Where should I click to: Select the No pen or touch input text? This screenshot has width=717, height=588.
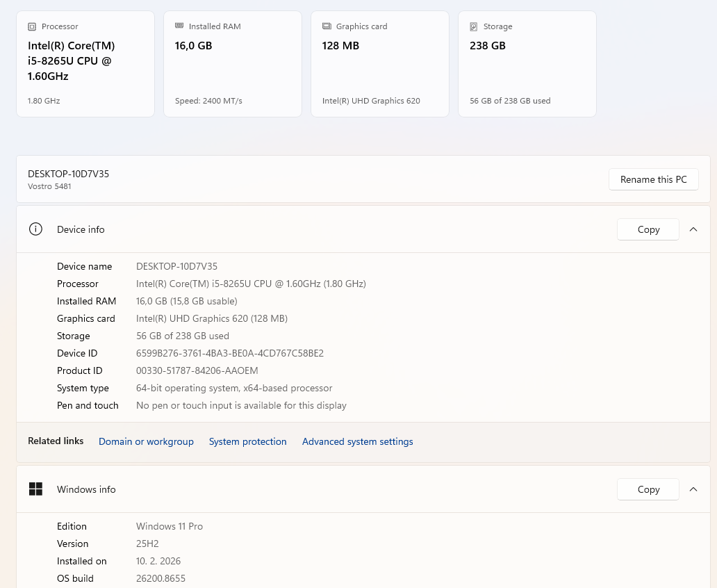[242, 405]
